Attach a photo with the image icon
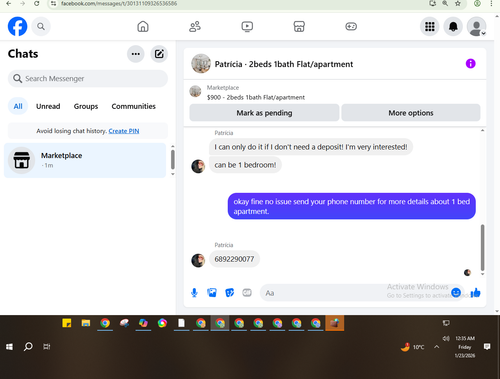 (x=212, y=293)
